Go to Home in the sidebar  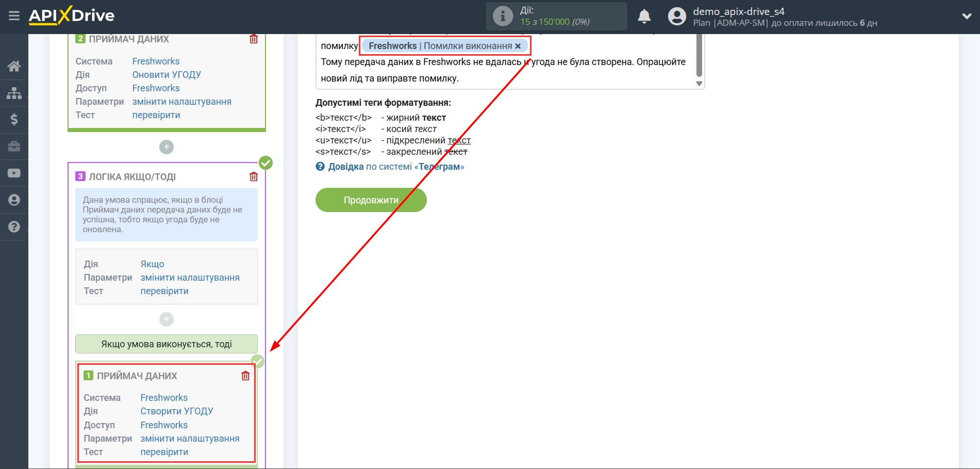[x=14, y=66]
